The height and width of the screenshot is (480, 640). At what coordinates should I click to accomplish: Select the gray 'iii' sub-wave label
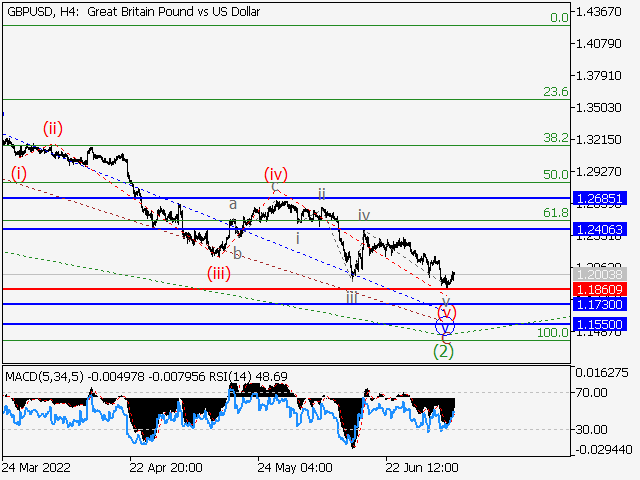(352, 298)
